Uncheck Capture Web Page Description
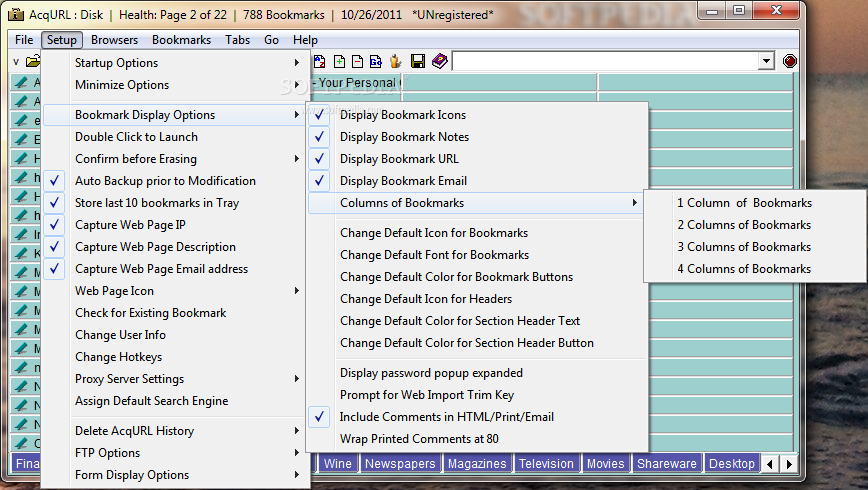The image size is (868, 490). 174,247
